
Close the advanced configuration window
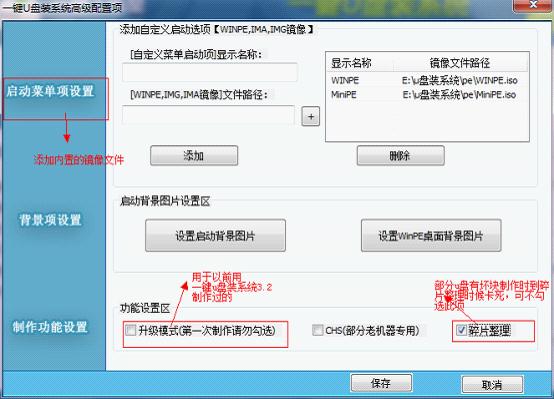tap(534, 5)
